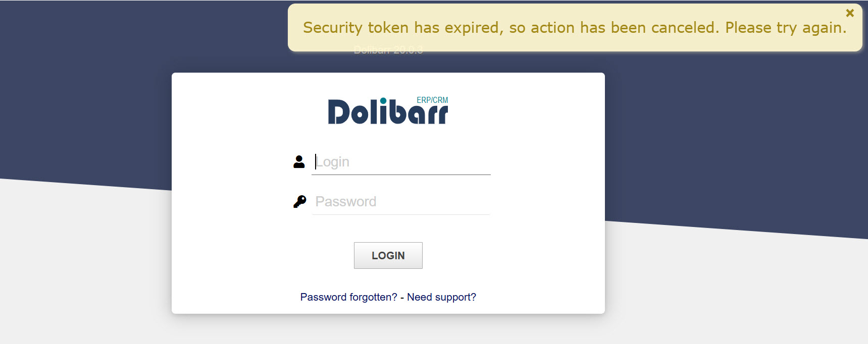The height and width of the screenshot is (344, 868).
Task: Click the teal dot above the logo's i
Action: pos(383,100)
